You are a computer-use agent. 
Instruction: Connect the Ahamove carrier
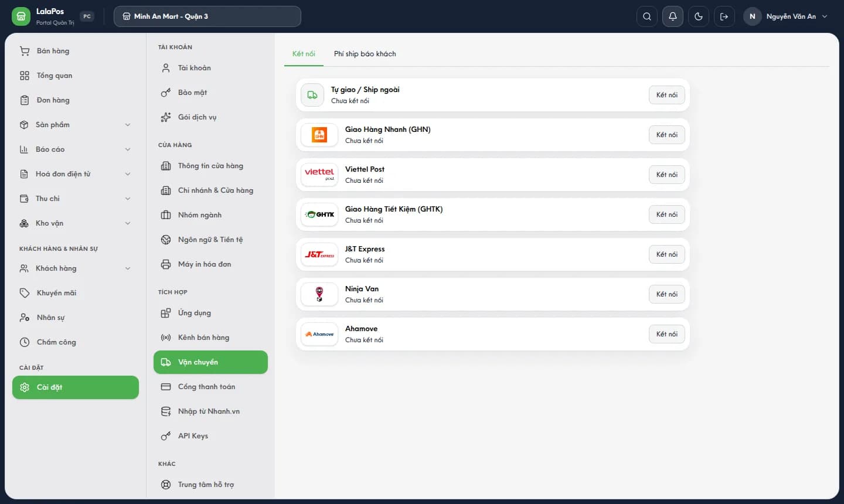(667, 334)
